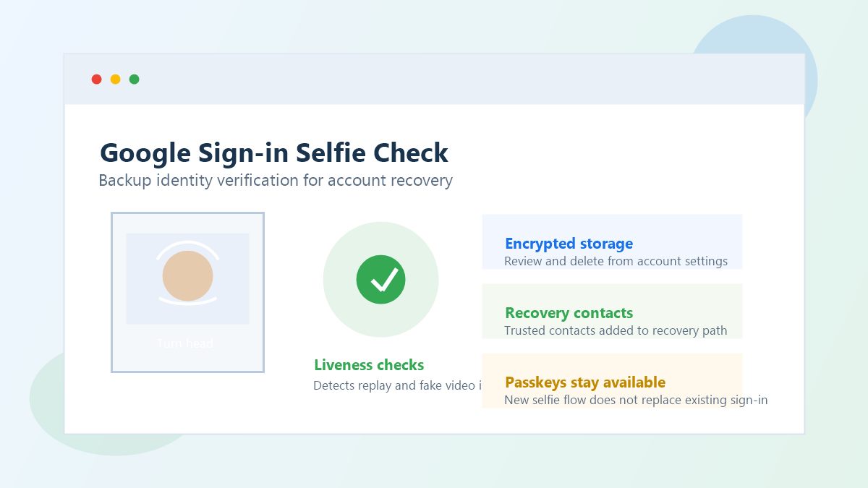Screen dimensions: 868x488
Task: Click Detects replay and fake video description
Action: [397, 385]
